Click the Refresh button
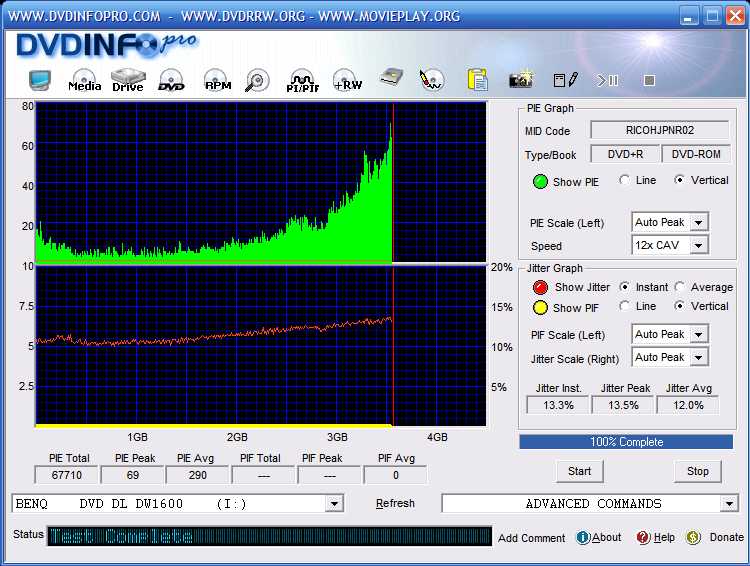The height and width of the screenshot is (566, 750). 395,503
